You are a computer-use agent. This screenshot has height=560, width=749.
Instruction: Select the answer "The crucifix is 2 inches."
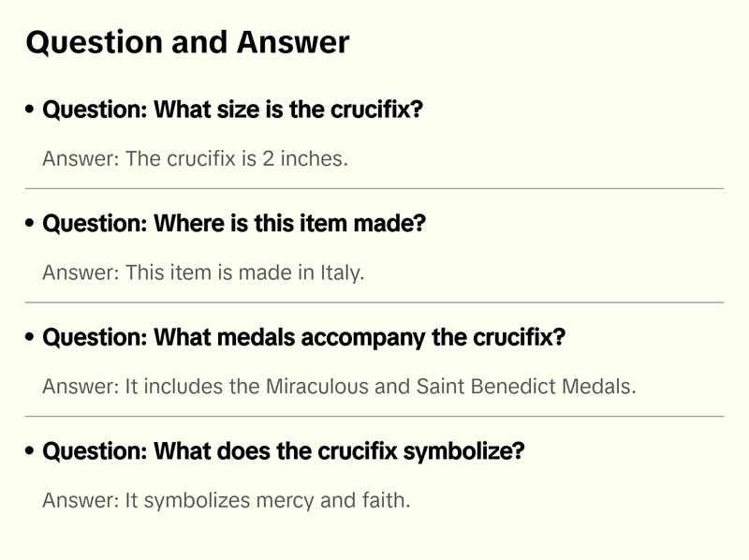click(195, 158)
